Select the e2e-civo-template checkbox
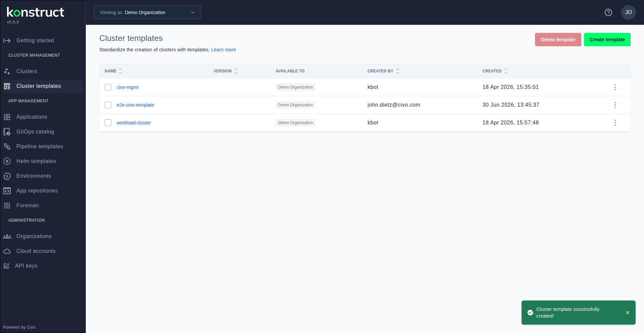This screenshot has width=644, height=333. pyautogui.click(x=108, y=105)
